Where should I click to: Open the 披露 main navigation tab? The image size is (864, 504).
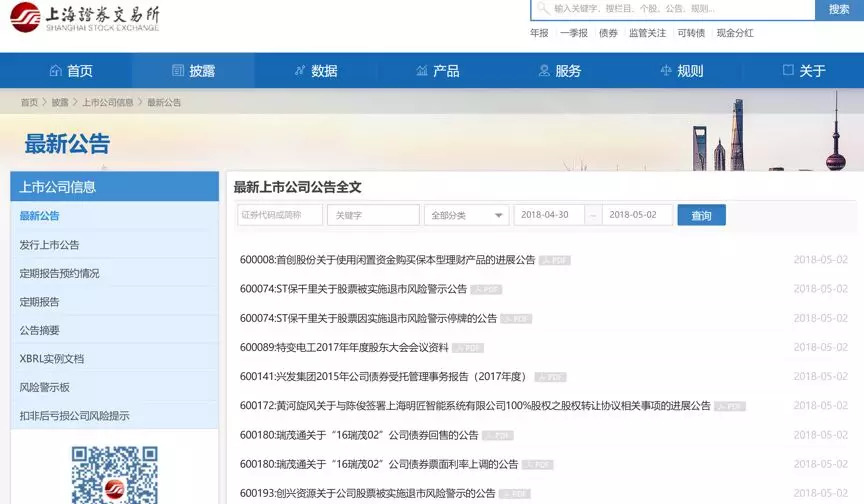(193, 71)
